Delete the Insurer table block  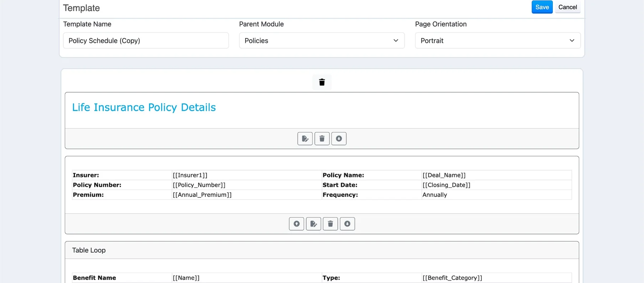pos(330,224)
